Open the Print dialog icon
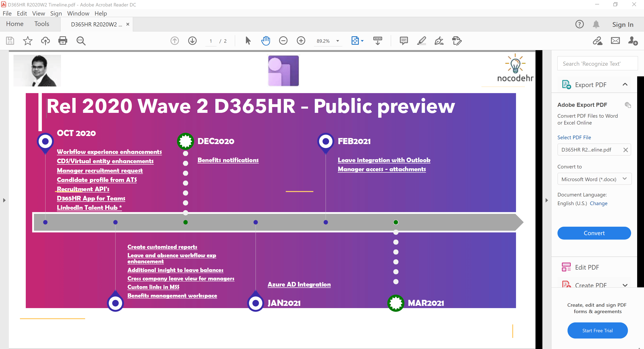Image resolution: width=644 pixels, height=349 pixels. point(63,41)
